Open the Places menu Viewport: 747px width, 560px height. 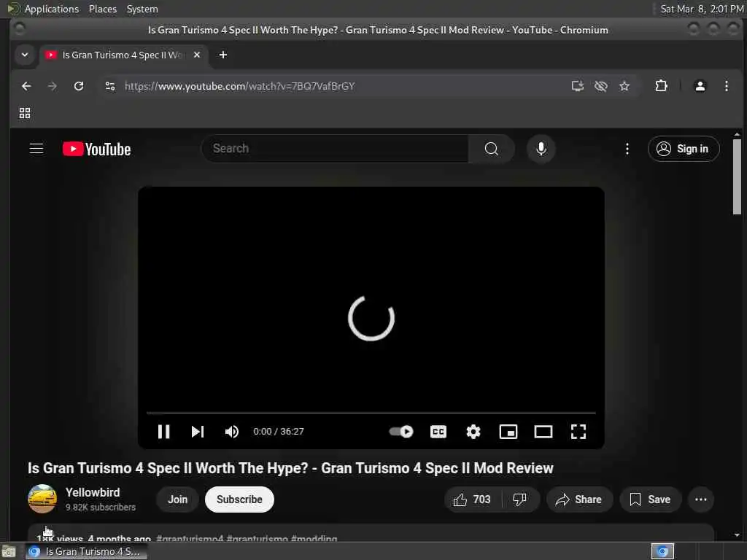(x=103, y=9)
